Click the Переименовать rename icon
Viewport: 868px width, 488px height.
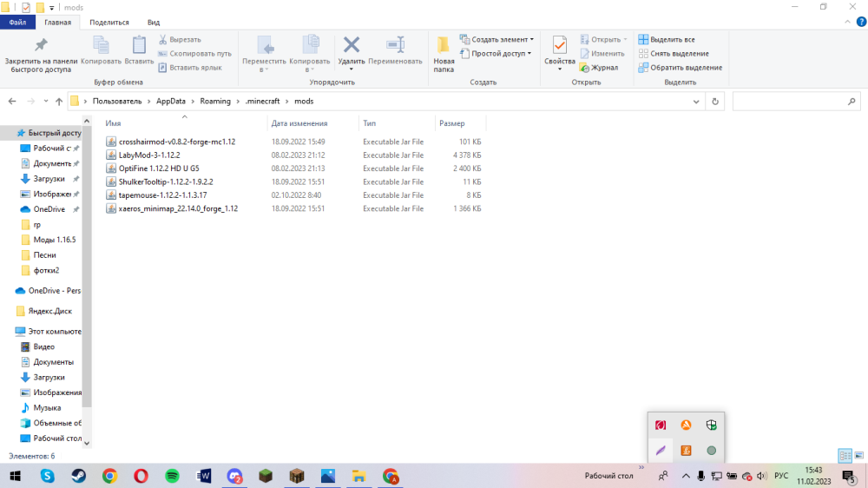click(x=395, y=44)
